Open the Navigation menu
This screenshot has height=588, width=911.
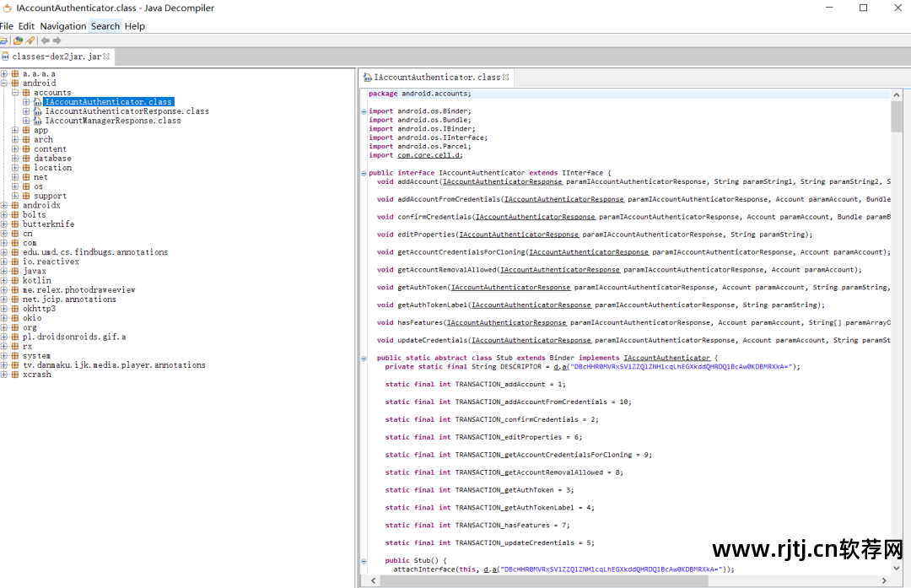pos(62,26)
